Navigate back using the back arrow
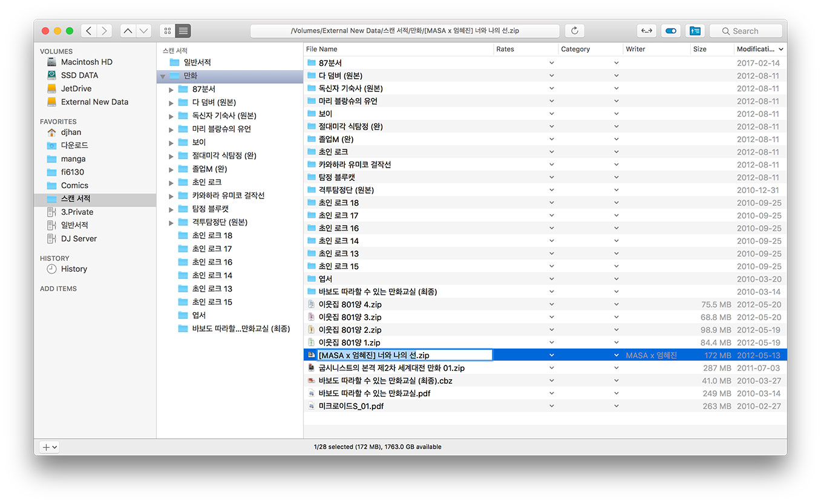The image size is (821, 504). point(88,30)
